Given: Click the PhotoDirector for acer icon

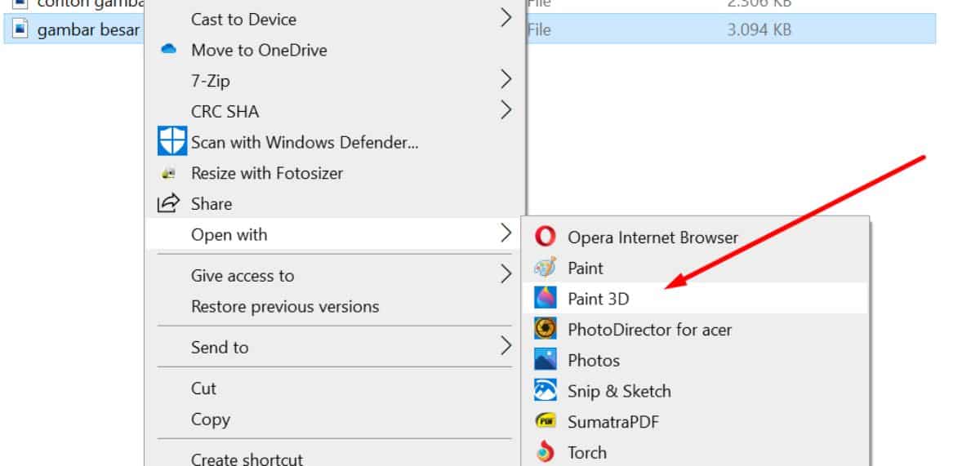Looking at the screenshot, I should coord(545,330).
